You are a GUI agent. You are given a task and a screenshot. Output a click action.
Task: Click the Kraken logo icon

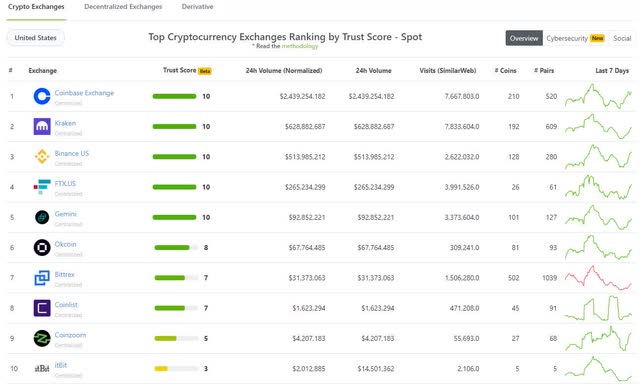[x=42, y=126]
